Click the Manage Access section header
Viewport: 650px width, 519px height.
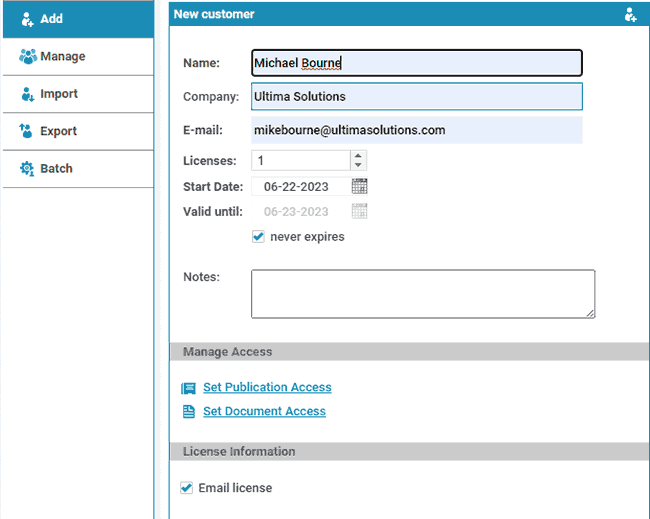[409, 352]
